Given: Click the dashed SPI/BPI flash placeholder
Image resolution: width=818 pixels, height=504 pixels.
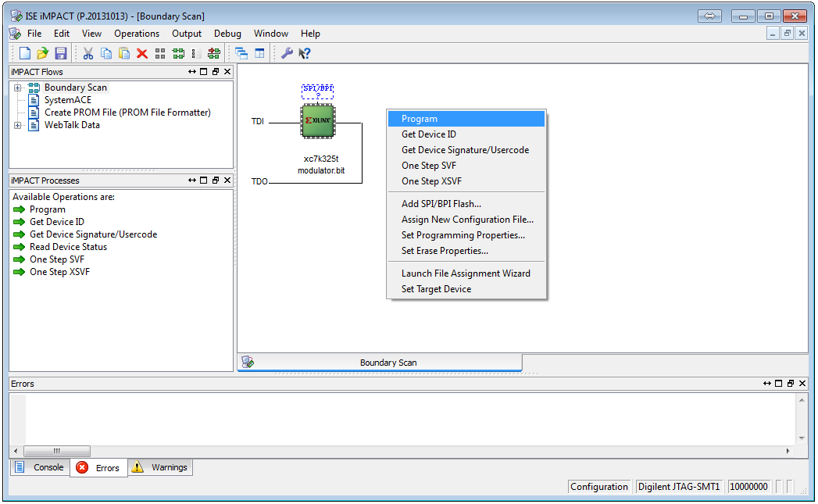Looking at the screenshot, I should point(318,91).
